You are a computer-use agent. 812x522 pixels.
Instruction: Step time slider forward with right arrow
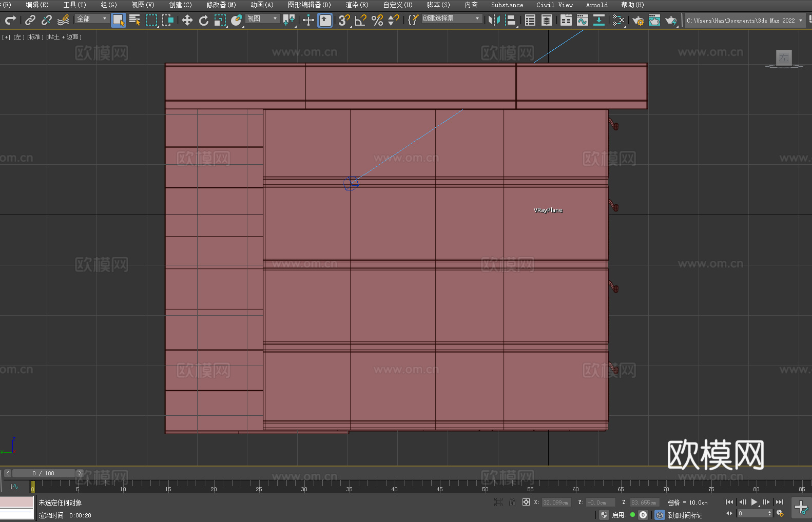click(80, 473)
